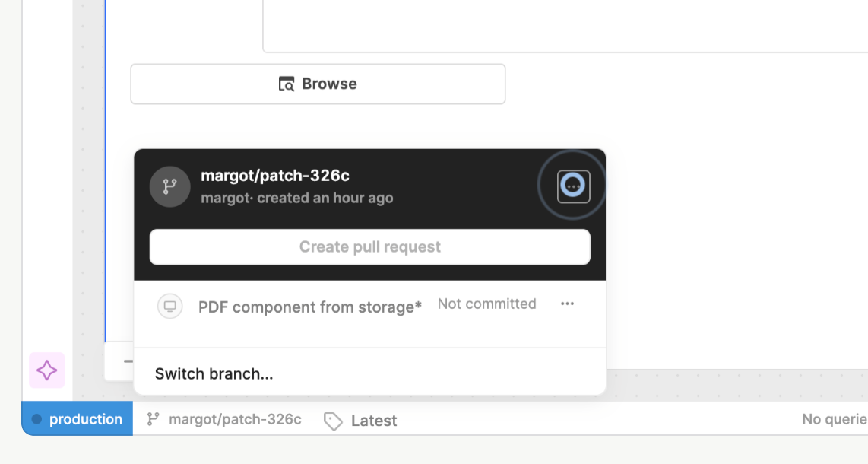The height and width of the screenshot is (464, 868).
Task: Click margot/patch-326c branch title in popup header
Action: coord(275,176)
